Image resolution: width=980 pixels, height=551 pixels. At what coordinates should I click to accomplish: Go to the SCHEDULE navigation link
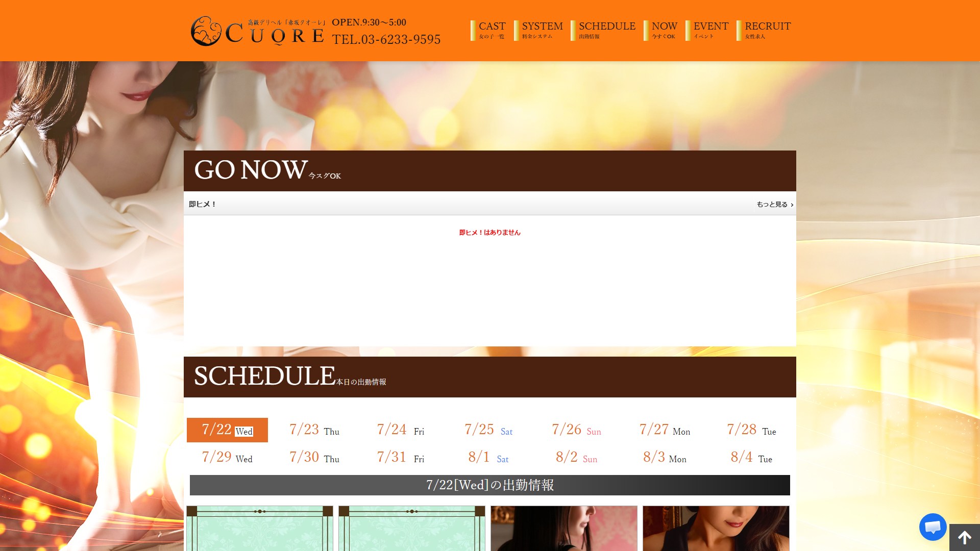[603, 30]
